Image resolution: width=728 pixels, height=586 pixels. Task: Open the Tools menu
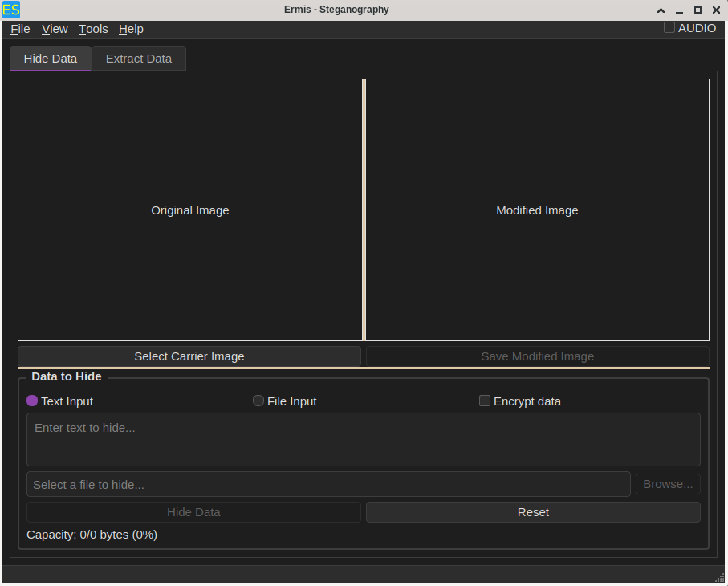click(93, 29)
